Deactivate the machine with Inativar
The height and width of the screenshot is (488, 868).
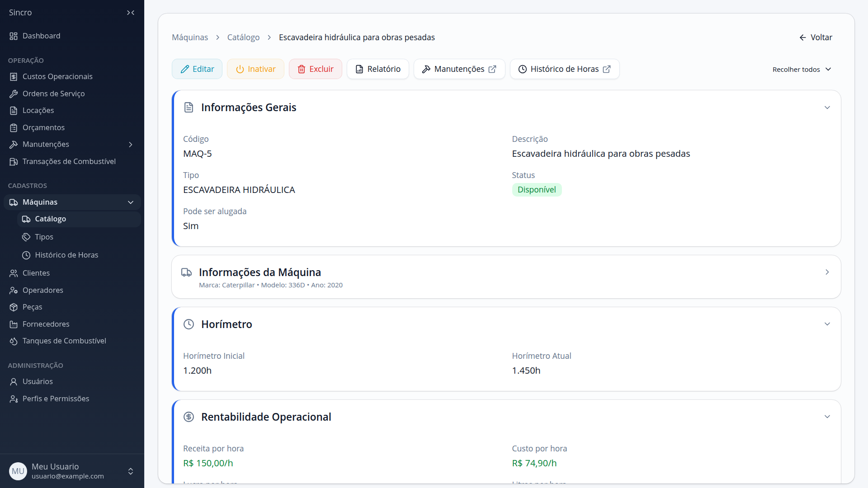pos(255,69)
